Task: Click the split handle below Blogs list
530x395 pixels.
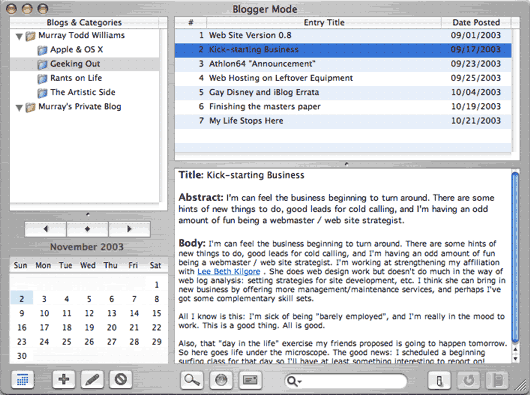Action: 88,214
